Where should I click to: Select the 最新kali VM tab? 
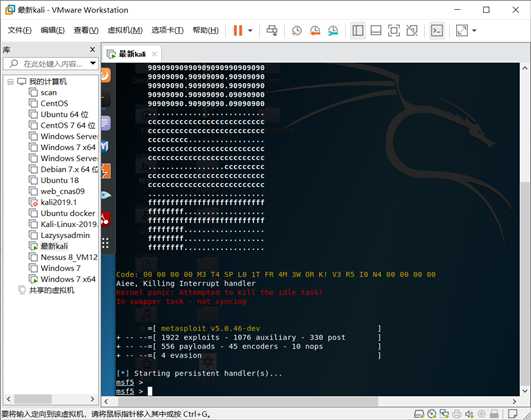pos(130,54)
